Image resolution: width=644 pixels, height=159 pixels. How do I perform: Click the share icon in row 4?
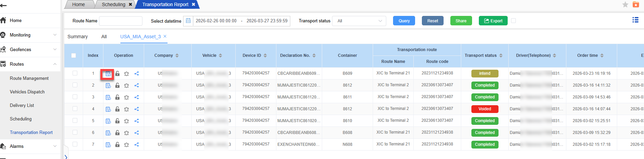137,109
